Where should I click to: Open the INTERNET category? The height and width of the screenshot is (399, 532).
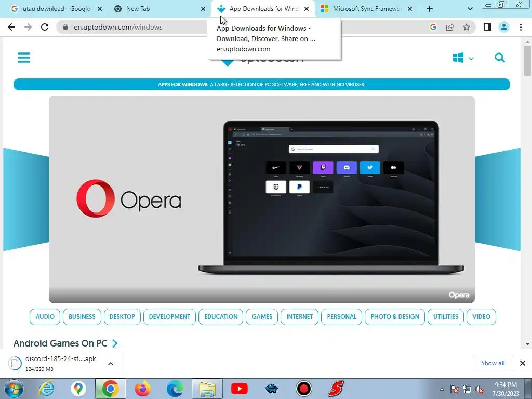(x=300, y=316)
